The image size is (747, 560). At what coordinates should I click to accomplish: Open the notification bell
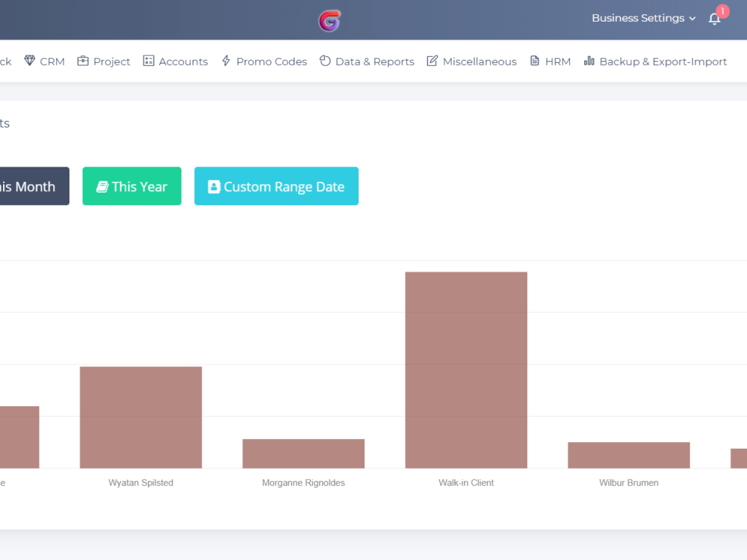[x=714, y=19]
